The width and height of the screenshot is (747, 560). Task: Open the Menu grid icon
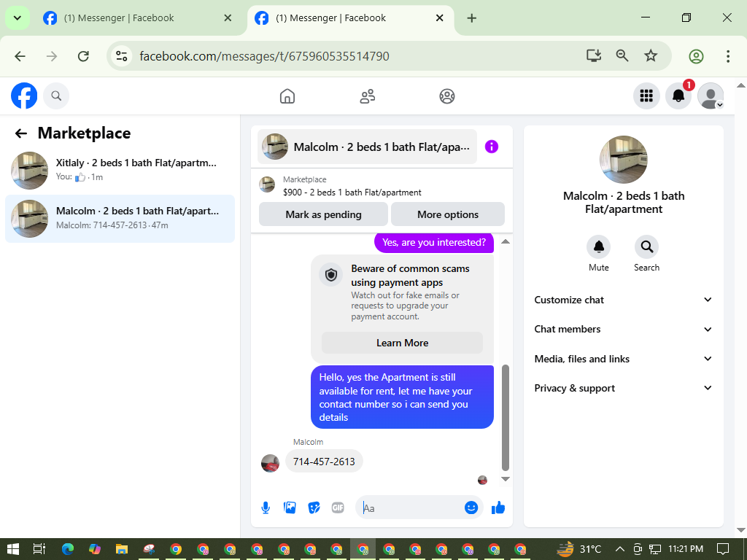click(x=646, y=96)
